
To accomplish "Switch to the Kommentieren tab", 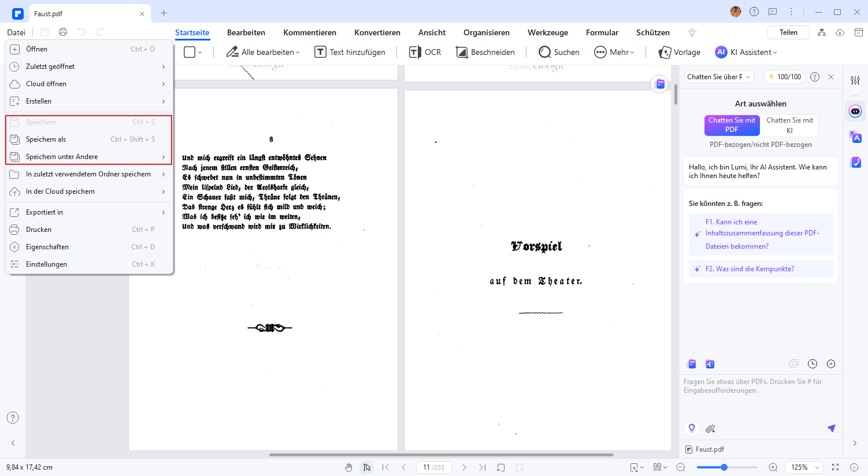I will (x=310, y=32).
